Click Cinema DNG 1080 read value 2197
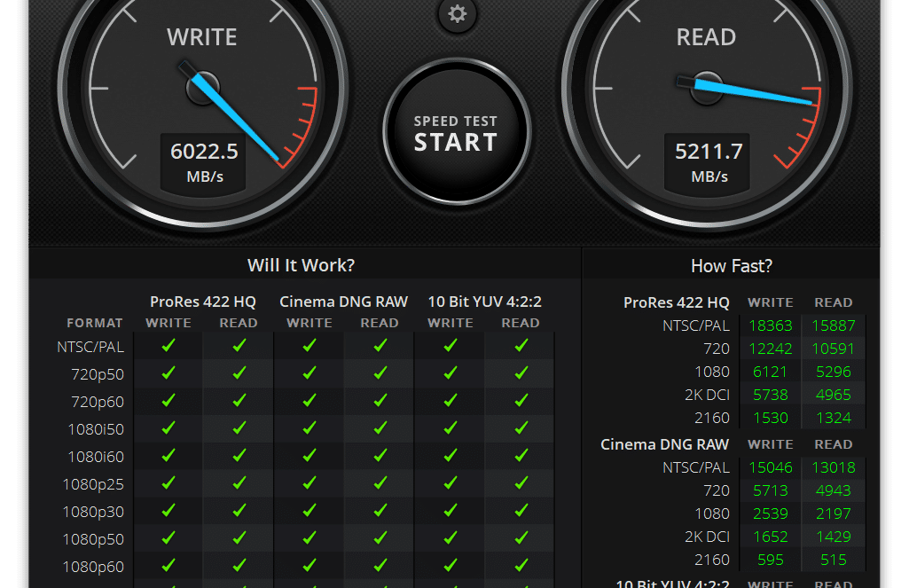The image size is (909, 588). (833, 514)
